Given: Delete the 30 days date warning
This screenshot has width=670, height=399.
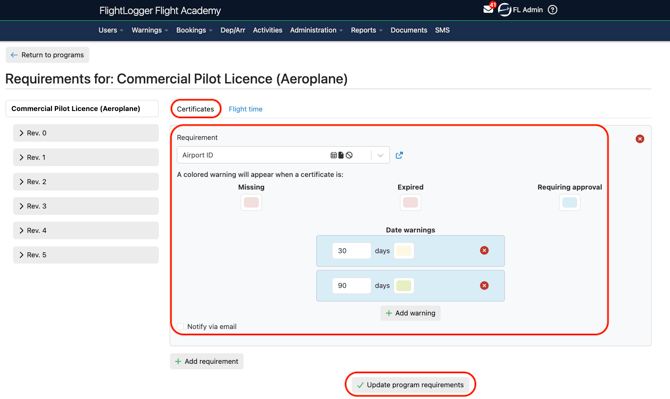Looking at the screenshot, I should pyautogui.click(x=484, y=250).
